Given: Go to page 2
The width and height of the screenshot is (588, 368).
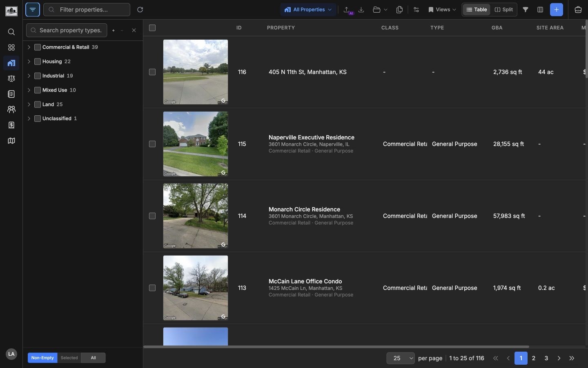Looking at the screenshot, I should click(534, 358).
